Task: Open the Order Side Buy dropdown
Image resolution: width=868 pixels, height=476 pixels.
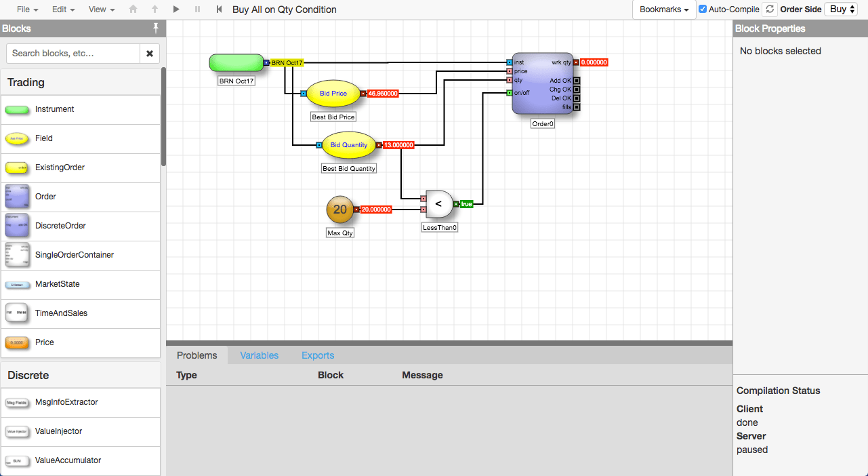Action: point(842,9)
